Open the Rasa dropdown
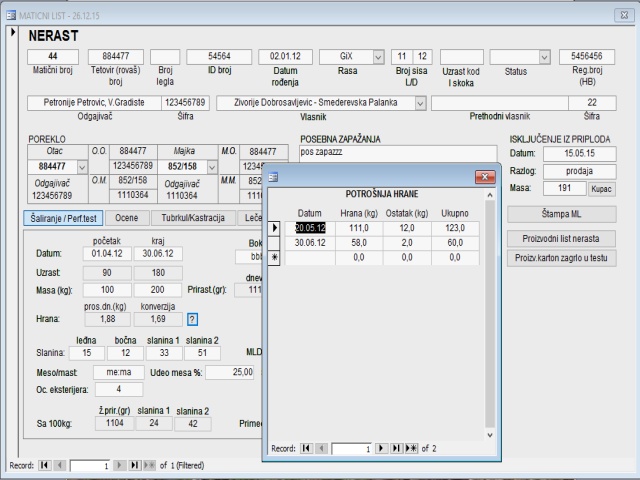 (378, 56)
